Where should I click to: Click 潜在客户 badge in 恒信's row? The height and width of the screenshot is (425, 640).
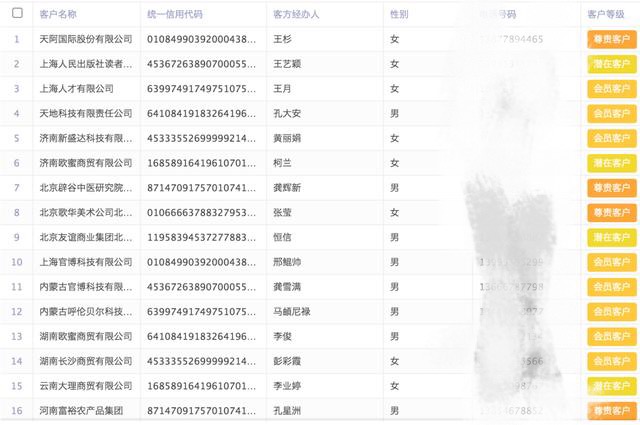coord(611,237)
